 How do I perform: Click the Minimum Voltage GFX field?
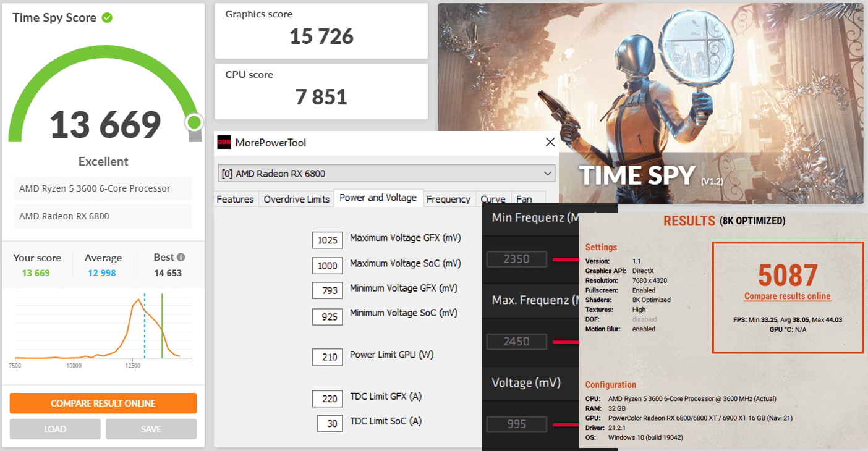pyautogui.click(x=328, y=290)
